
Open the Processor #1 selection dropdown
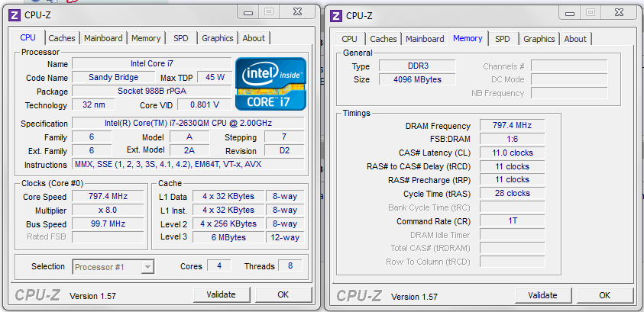pos(113,267)
